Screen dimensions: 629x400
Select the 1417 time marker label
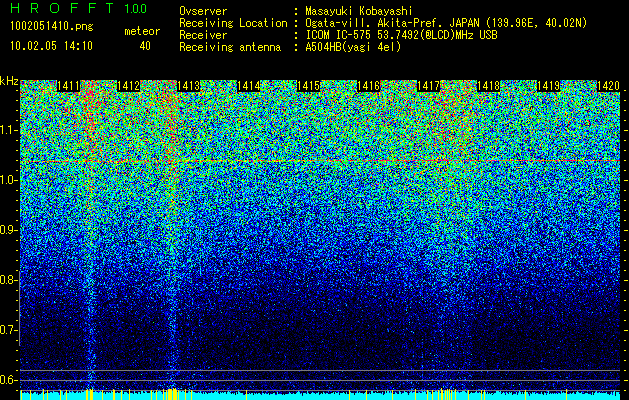pos(429,86)
